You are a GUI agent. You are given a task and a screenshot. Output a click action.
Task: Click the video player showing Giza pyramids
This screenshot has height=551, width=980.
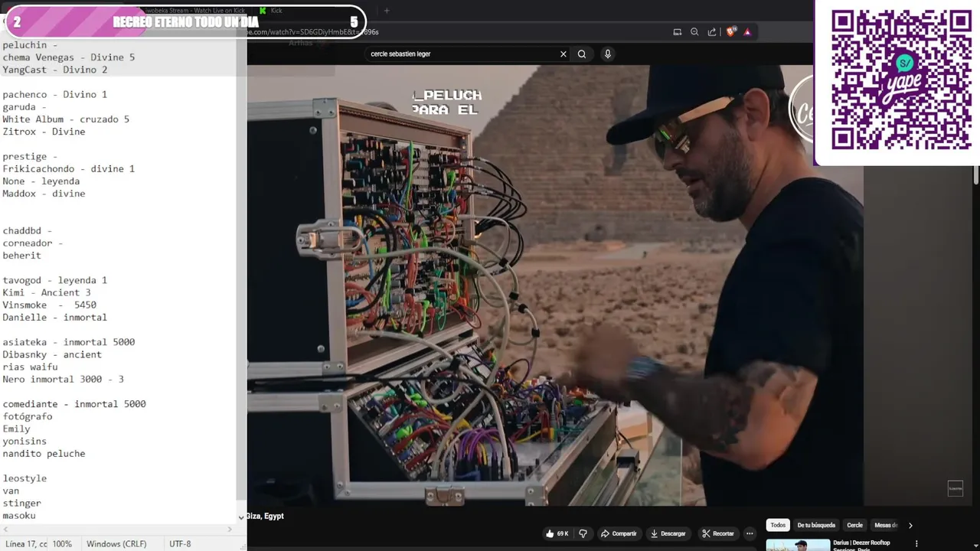[555, 285]
